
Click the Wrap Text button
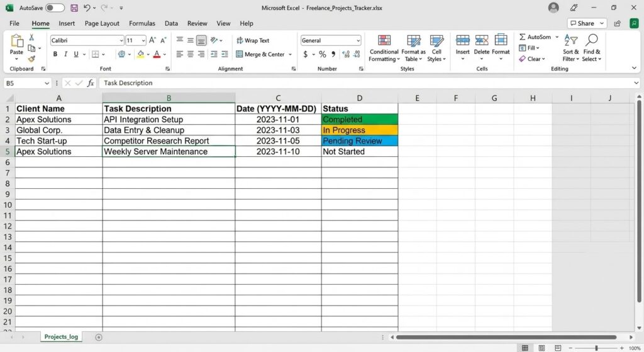click(253, 40)
